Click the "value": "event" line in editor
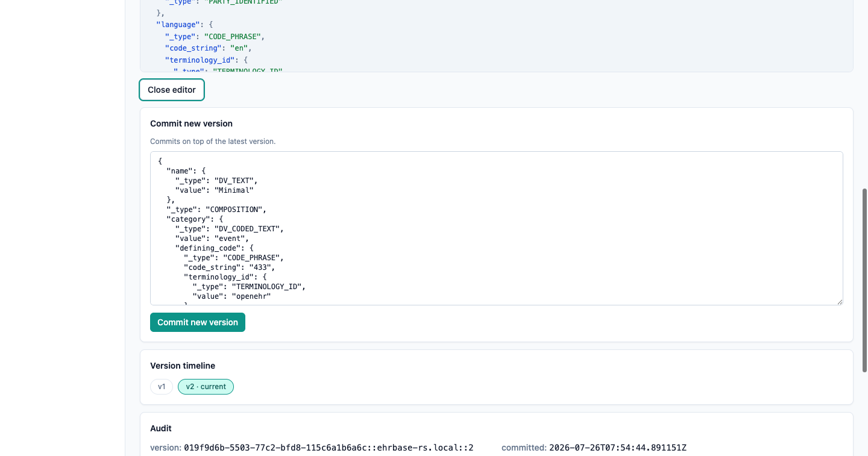This screenshot has height=456, width=868. (212, 239)
